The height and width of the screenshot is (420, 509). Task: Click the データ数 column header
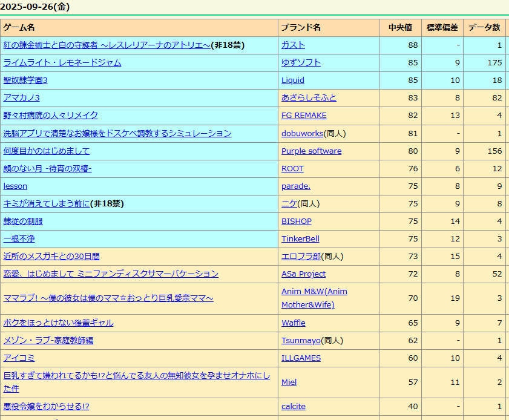pyautogui.click(x=484, y=28)
